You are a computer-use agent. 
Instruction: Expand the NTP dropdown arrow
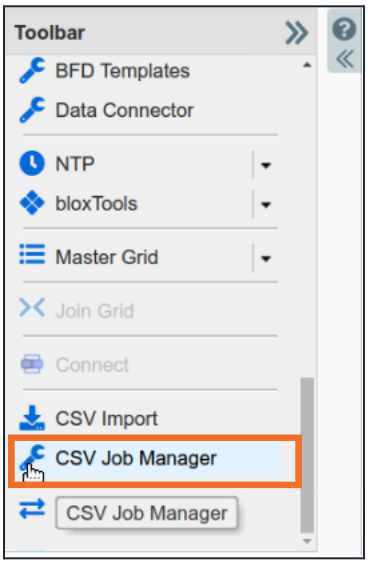tap(266, 165)
